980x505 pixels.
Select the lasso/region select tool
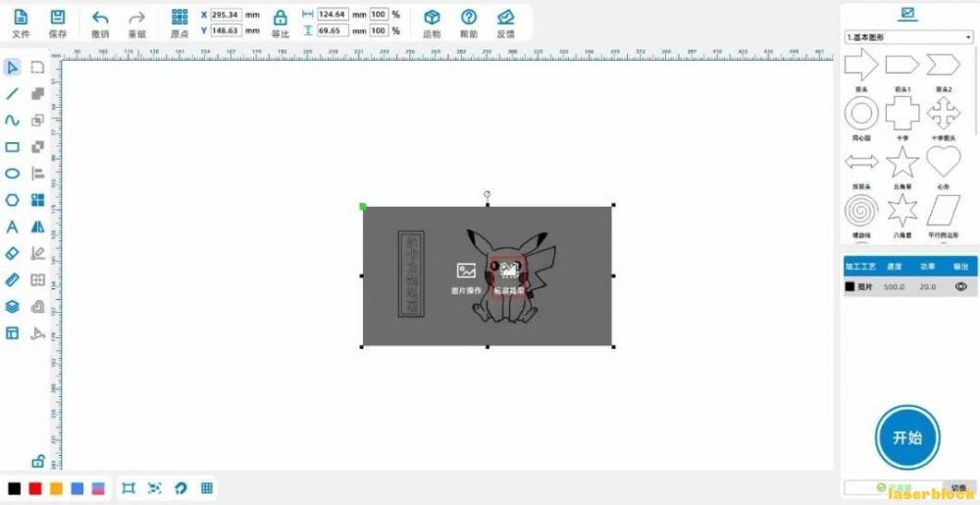pyautogui.click(x=38, y=67)
